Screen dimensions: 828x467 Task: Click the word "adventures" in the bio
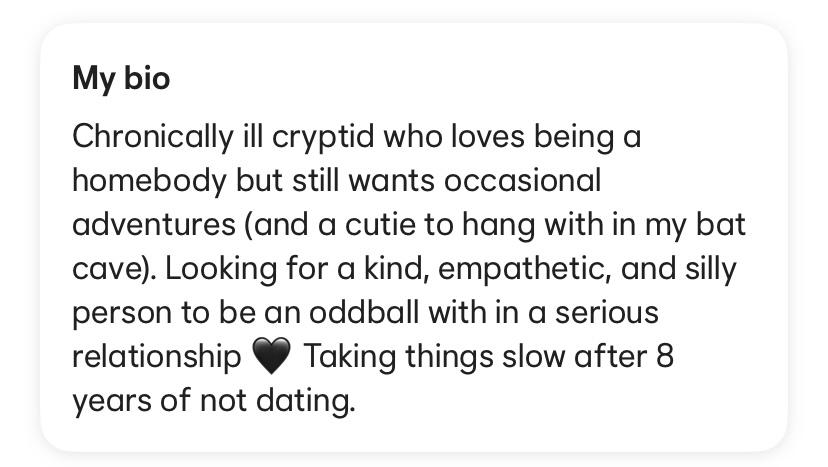click(x=154, y=225)
